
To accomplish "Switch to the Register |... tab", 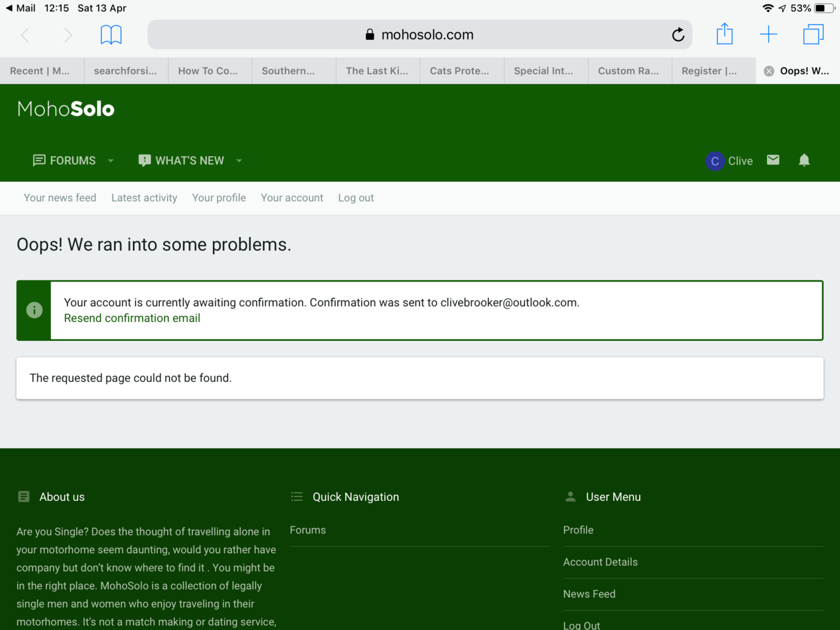I will point(714,71).
